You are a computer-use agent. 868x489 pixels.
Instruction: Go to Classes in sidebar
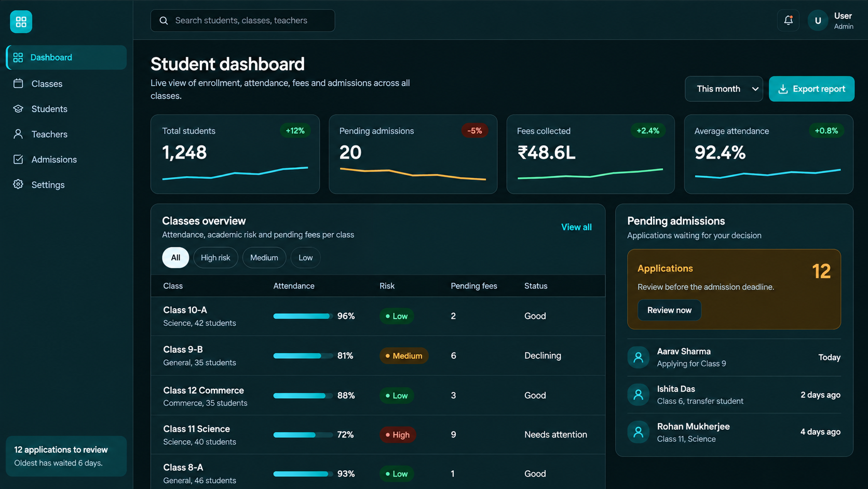tap(66, 84)
